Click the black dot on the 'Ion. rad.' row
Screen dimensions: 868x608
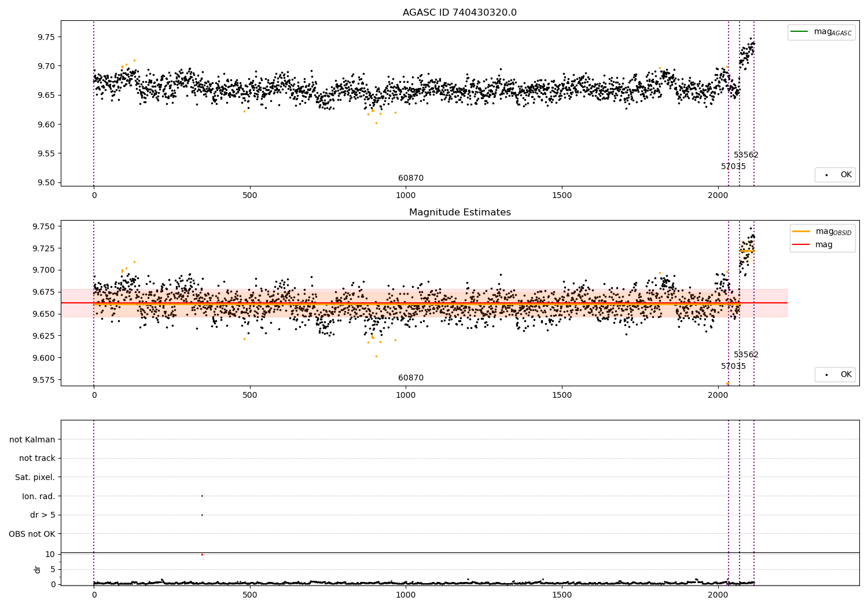click(x=202, y=496)
